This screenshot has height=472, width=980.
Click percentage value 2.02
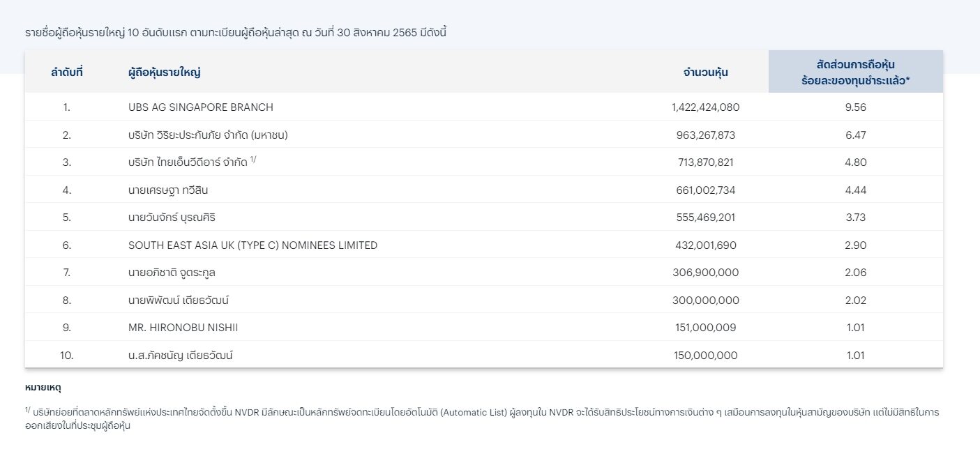pos(856,300)
